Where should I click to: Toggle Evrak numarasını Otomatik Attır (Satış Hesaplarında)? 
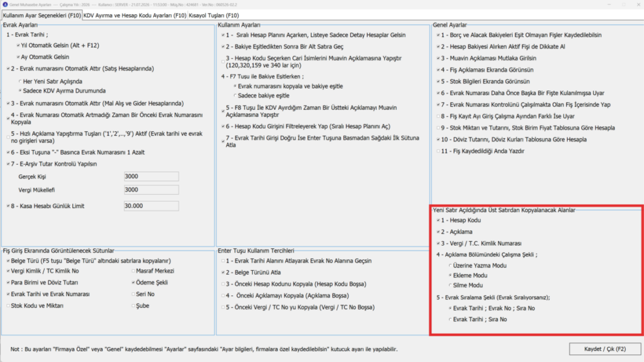(x=8, y=69)
